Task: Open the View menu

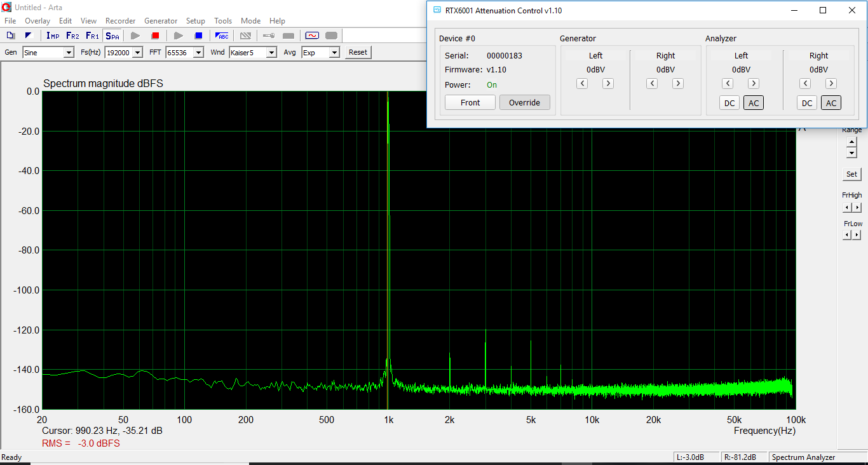Action: pyautogui.click(x=89, y=21)
